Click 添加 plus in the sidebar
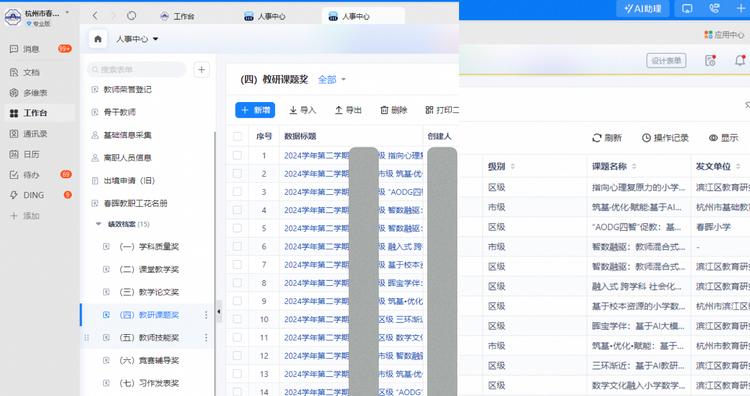The height and width of the screenshot is (396, 750). pyautogui.click(x=25, y=216)
